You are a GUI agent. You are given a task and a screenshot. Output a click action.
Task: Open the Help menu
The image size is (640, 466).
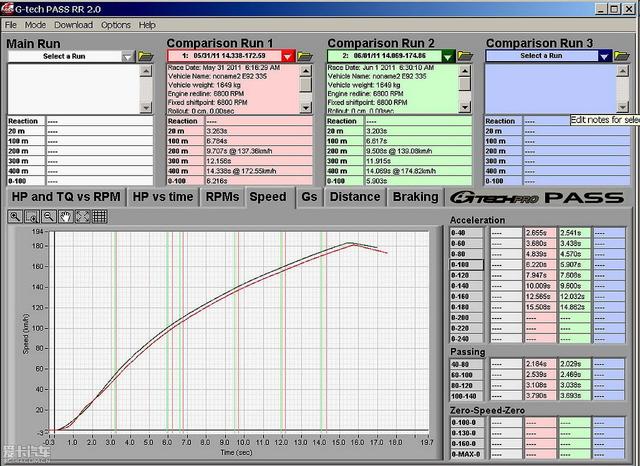point(147,25)
